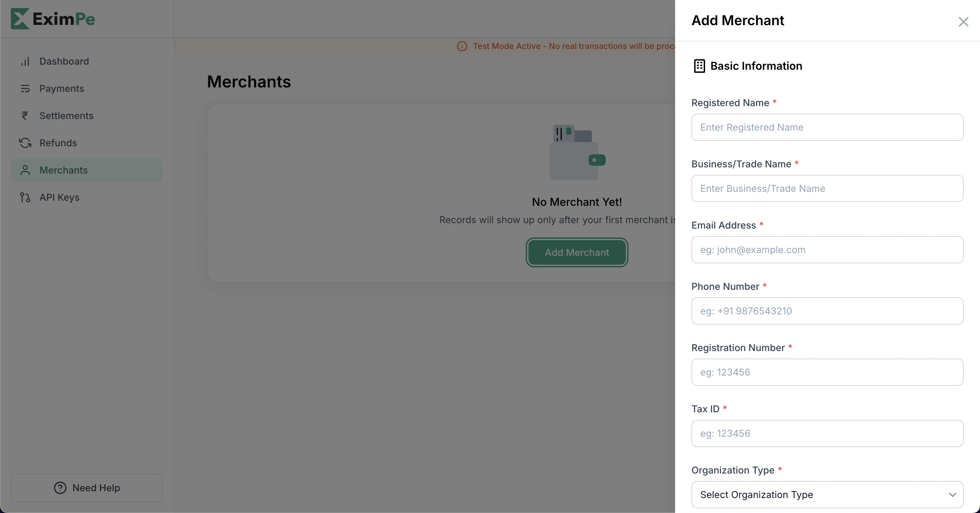Focus the Tax ID input box
Image resolution: width=980 pixels, height=513 pixels.
point(828,433)
